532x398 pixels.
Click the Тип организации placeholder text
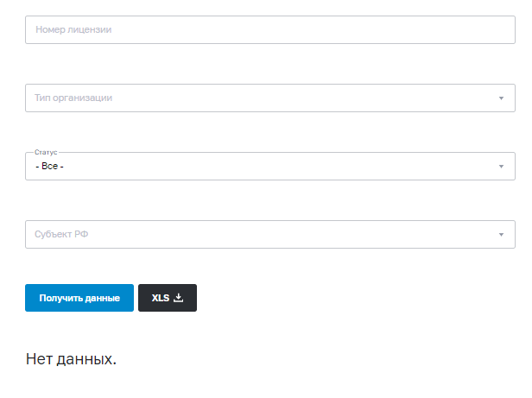(73, 98)
